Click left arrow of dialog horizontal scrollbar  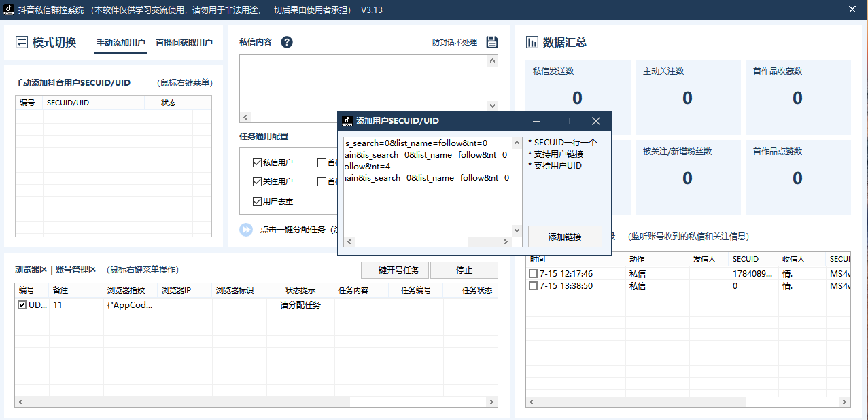349,242
